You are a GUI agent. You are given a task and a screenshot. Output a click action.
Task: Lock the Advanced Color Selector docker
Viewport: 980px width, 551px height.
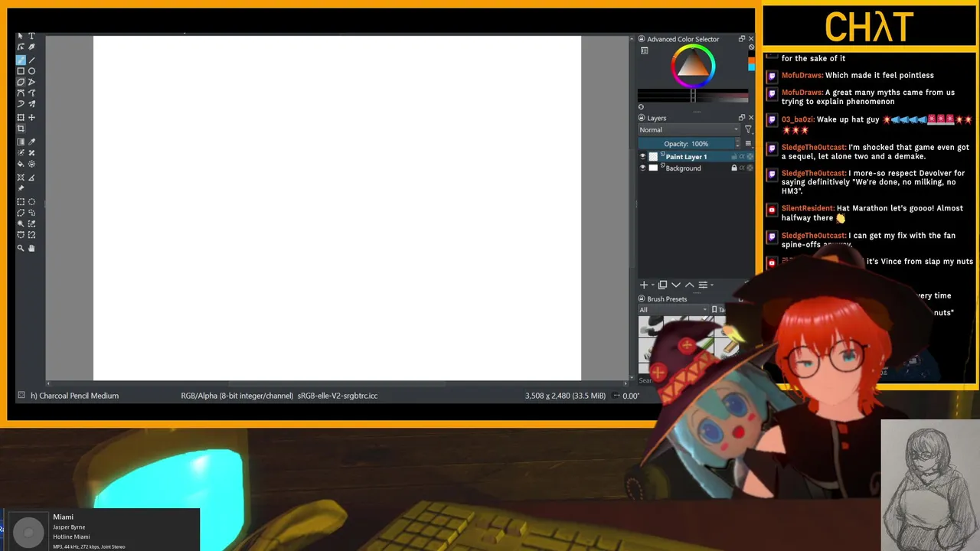tap(641, 39)
